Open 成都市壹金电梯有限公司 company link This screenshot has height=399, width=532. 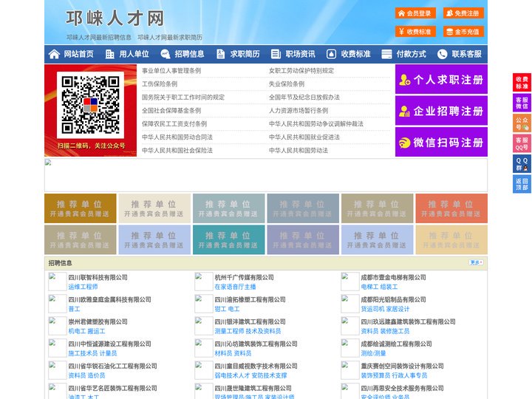click(x=393, y=277)
